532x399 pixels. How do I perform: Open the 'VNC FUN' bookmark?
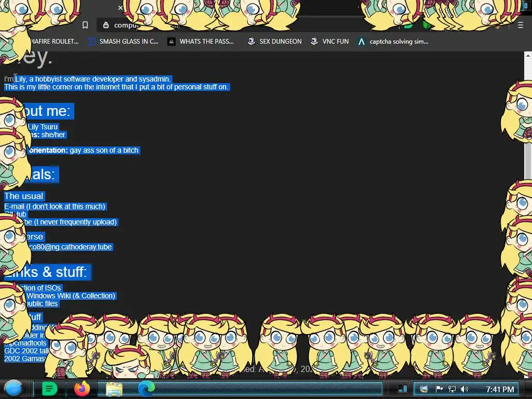coord(330,42)
